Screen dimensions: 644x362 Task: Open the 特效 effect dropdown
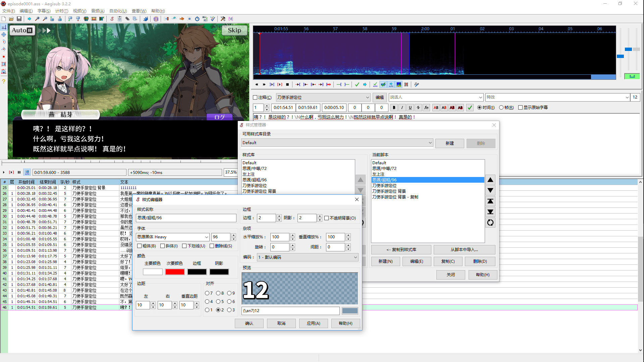tap(557, 97)
